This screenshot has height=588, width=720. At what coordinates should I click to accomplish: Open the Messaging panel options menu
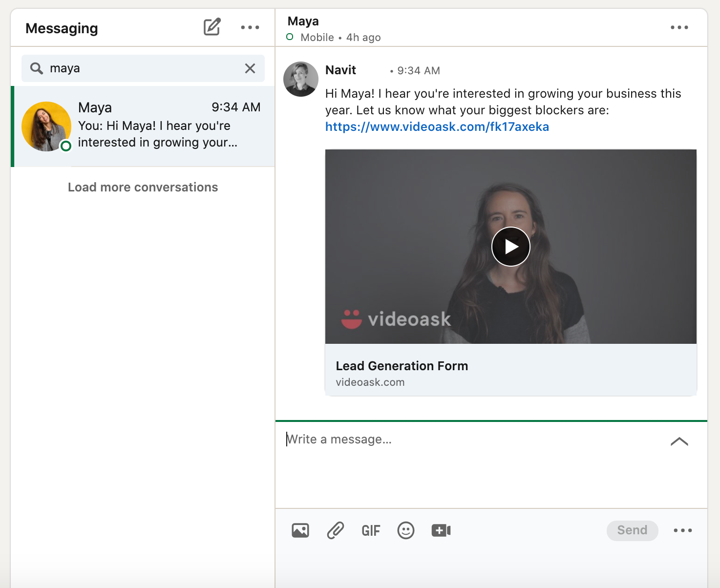(250, 27)
